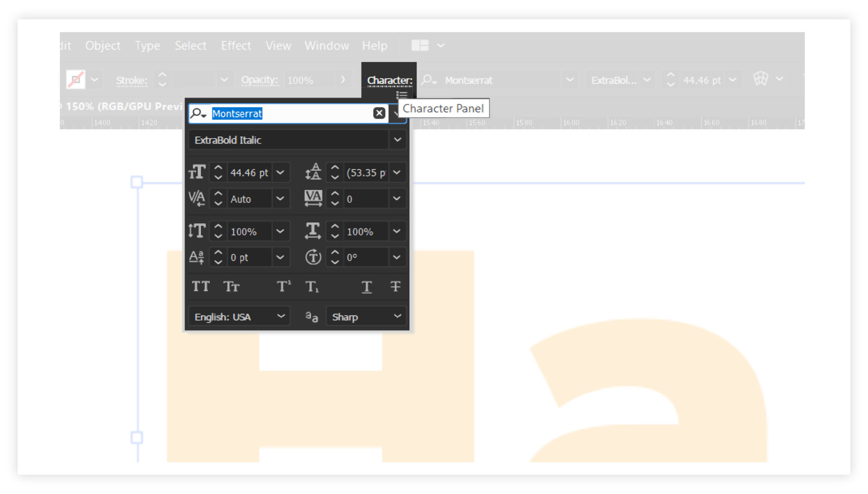
Task: Click the tracking stepper arrows
Action: pyautogui.click(x=335, y=198)
